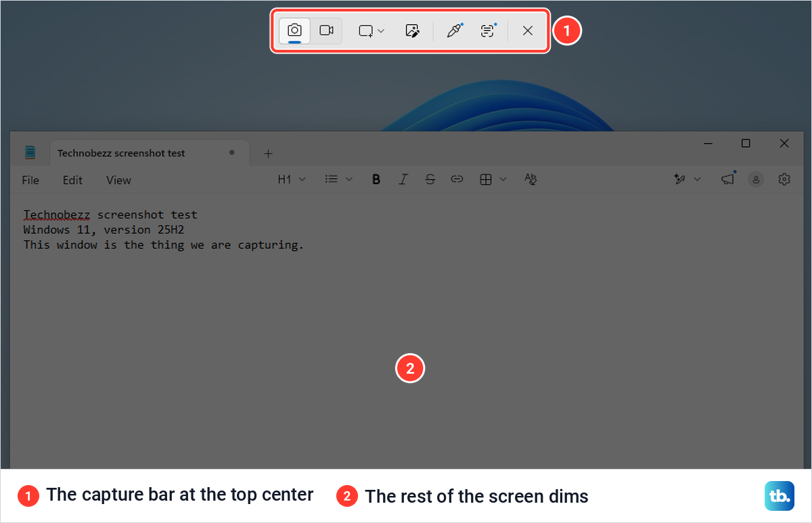This screenshot has height=523, width=812.
Task: Open the View menu in Notepad
Action: pyautogui.click(x=118, y=180)
